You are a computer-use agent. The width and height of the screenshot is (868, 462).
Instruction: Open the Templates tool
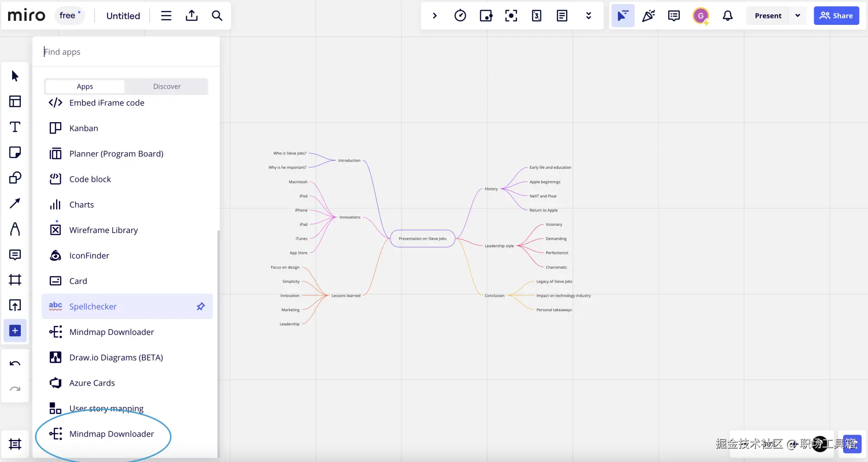(x=15, y=101)
